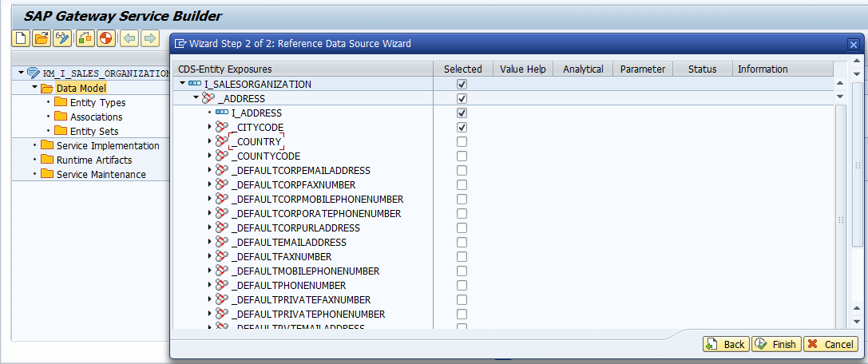This screenshot has width=868, height=364.
Task: Uncheck Selected box for I_ADDRESS
Action: 462,113
